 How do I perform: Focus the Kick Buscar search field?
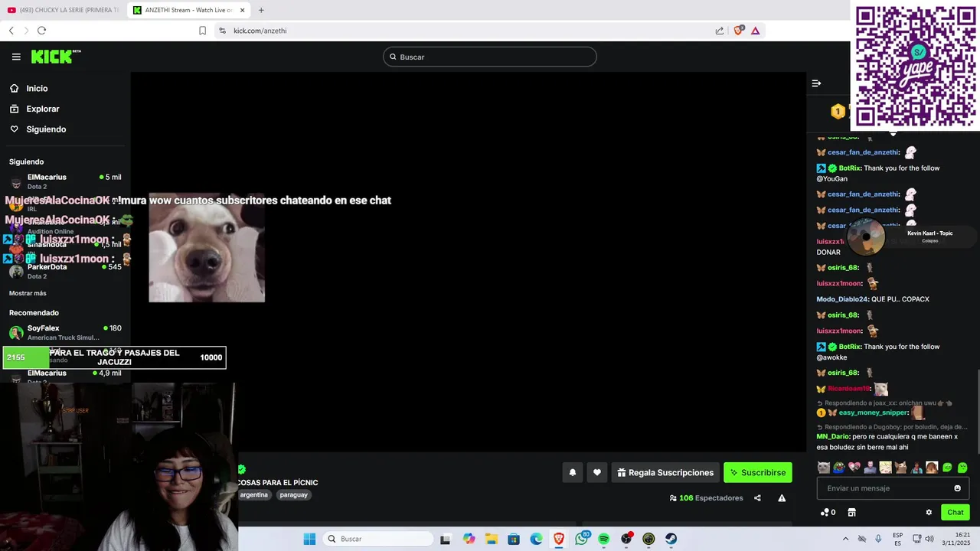click(490, 57)
